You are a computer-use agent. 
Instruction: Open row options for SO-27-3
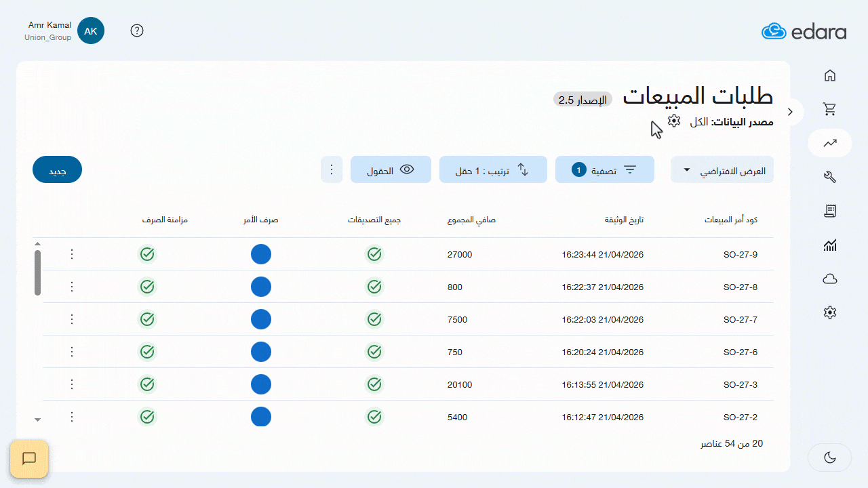(73, 384)
